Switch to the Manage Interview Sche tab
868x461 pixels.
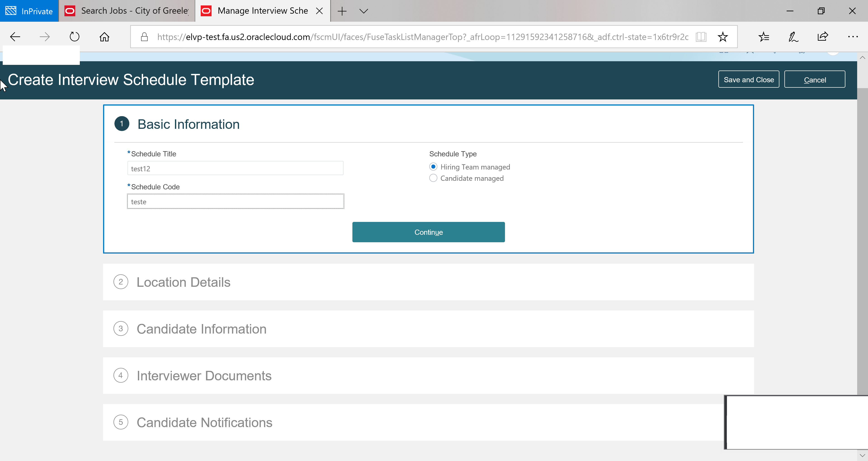(x=259, y=11)
